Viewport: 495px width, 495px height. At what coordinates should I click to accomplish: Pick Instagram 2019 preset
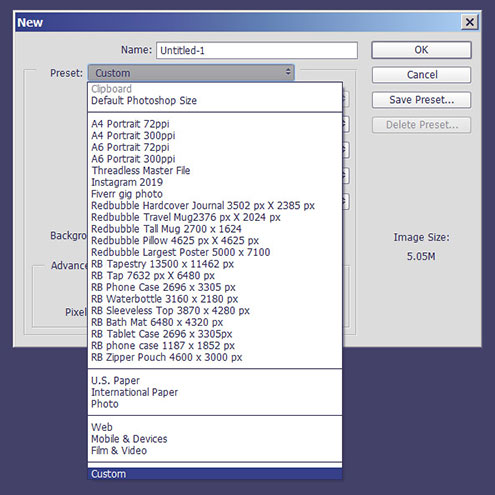[x=215, y=182]
